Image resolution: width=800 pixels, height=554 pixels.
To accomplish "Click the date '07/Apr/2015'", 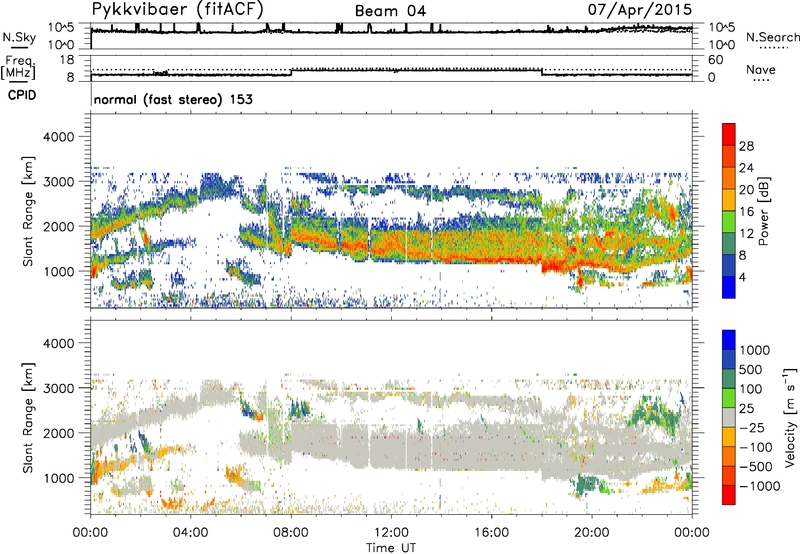I will click(639, 10).
